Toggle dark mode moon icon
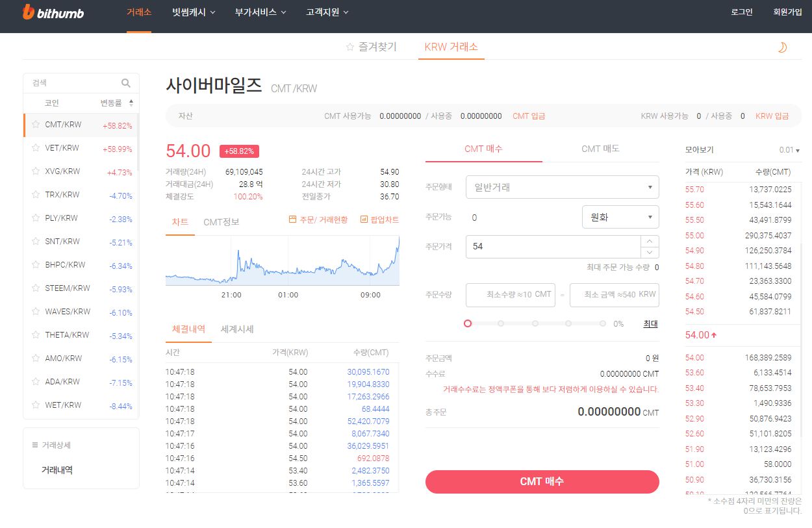Viewport: 812px width, 528px height. click(x=782, y=47)
